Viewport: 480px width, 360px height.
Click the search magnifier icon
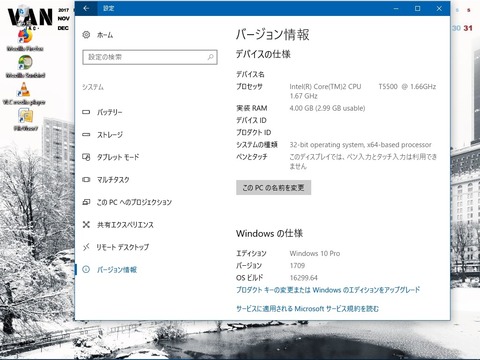tap(210, 57)
